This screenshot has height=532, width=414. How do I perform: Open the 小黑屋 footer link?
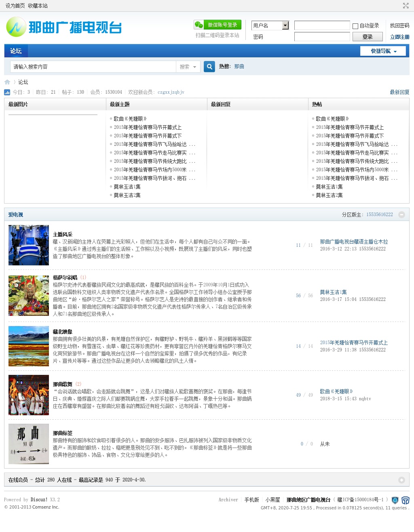pyautogui.click(x=272, y=500)
